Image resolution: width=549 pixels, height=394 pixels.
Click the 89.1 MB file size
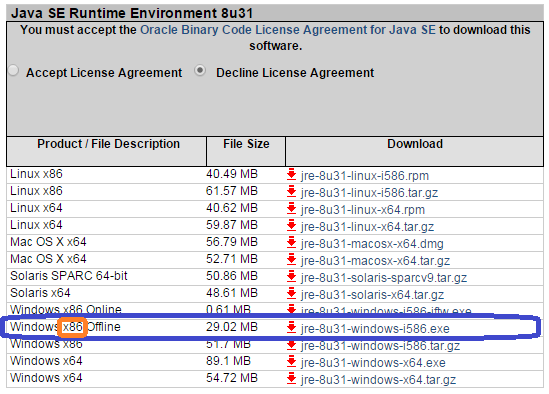coord(228,361)
